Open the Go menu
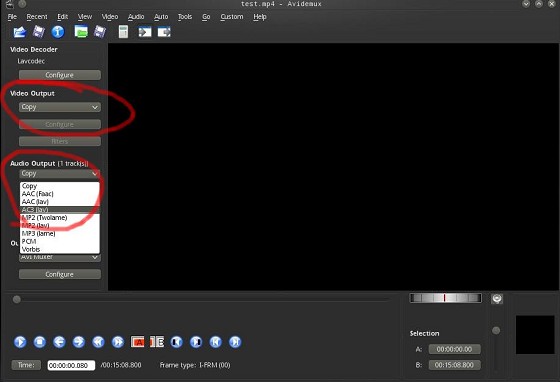560x382 pixels. tap(206, 17)
